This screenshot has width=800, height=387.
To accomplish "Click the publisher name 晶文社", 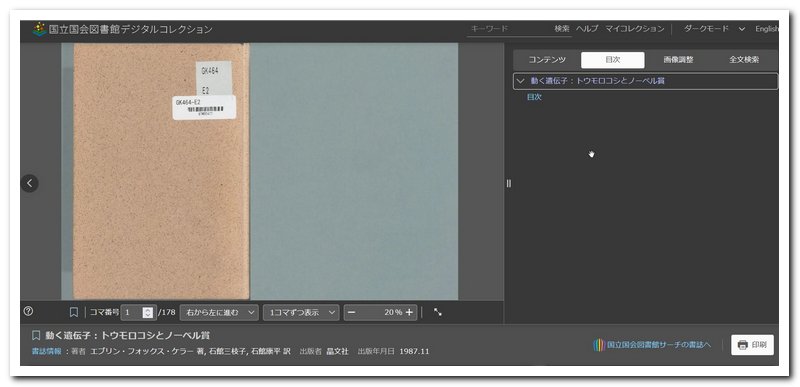I will (x=337, y=351).
